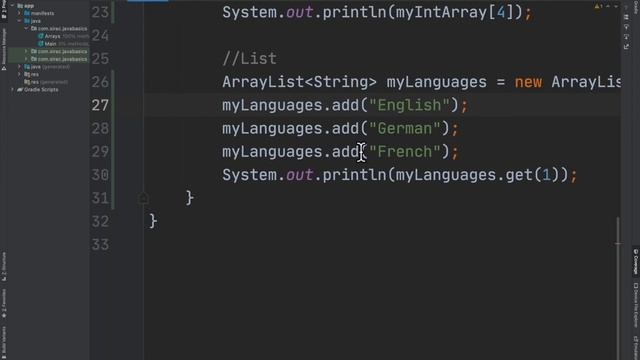Toggle the Coverage tool window tab
Screen dimensions: 640x360
[636, 261]
